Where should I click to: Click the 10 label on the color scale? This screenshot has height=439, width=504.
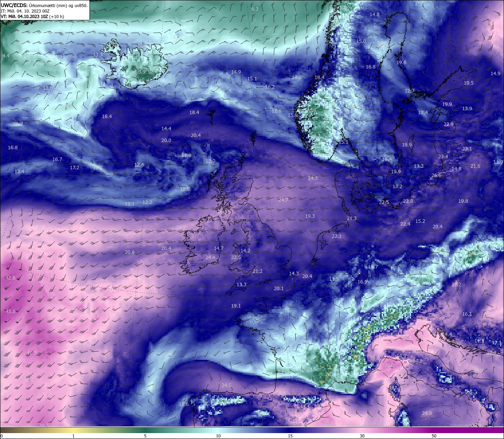click(x=218, y=436)
